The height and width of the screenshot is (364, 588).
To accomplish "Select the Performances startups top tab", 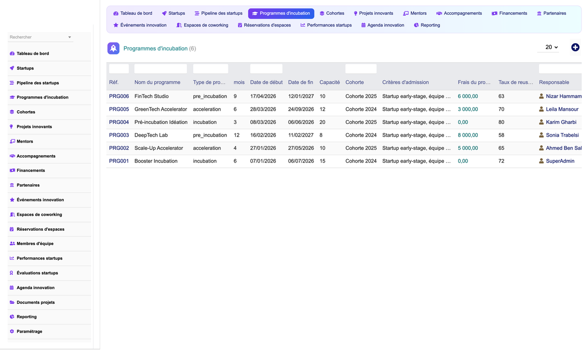I will pyautogui.click(x=326, y=25).
